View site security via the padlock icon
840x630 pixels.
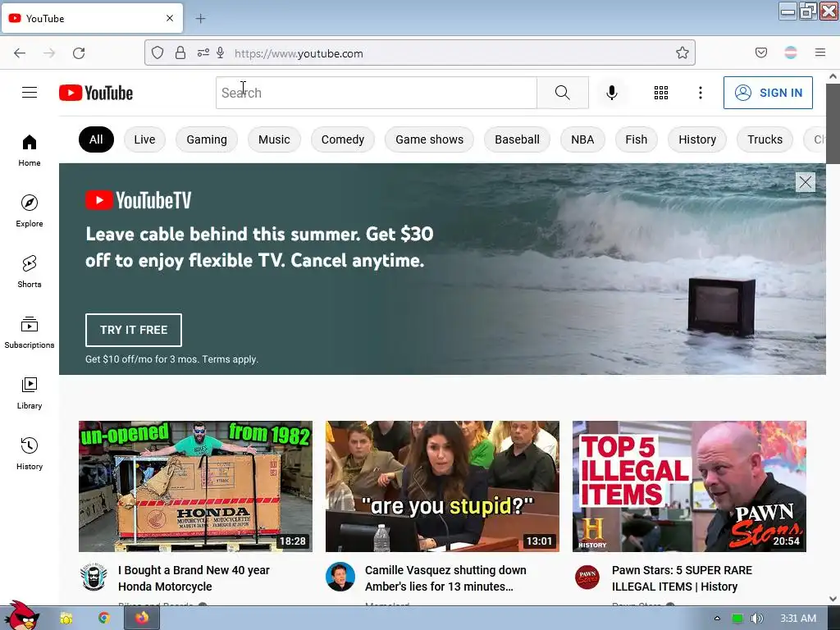tap(180, 52)
